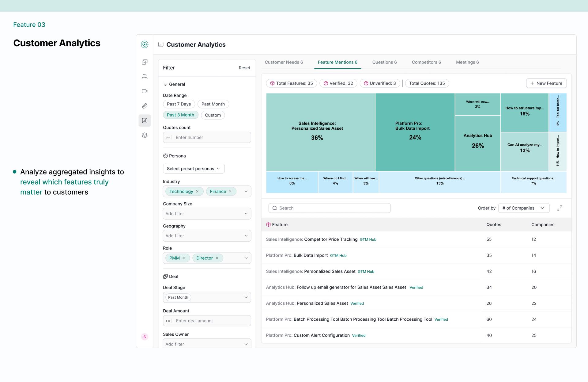Open the layers stack sidebar icon
Image resolution: width=588 pixels, height=382 pixels.
pyautogui.click(x=145, y=135)
